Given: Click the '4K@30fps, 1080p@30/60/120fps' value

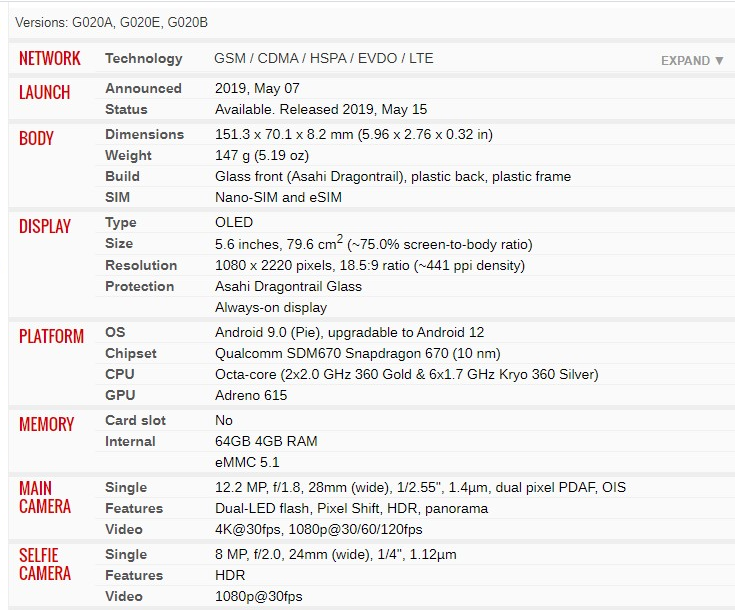Looking at the screenshot, I should (x=318, y=530).
